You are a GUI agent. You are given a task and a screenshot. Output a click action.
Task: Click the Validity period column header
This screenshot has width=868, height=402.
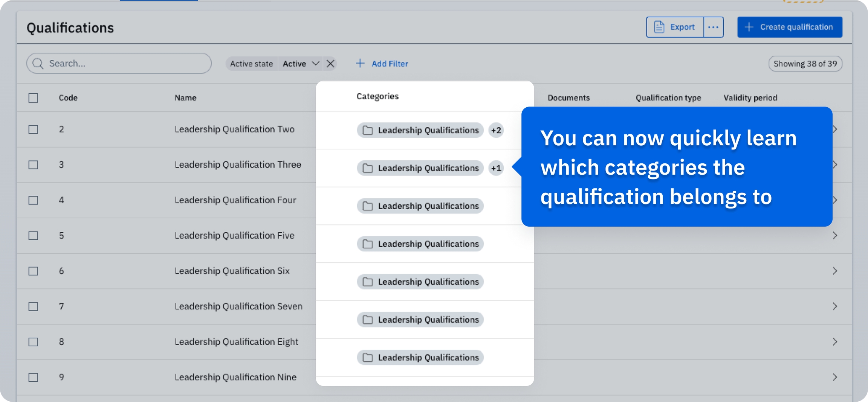click(x=750, y=98)
